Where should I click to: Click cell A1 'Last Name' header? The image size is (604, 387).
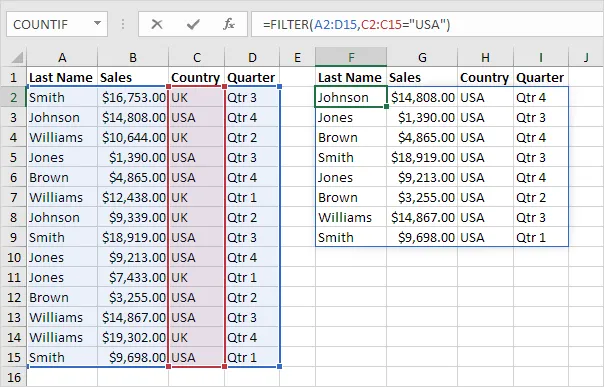tap(62, 77)
